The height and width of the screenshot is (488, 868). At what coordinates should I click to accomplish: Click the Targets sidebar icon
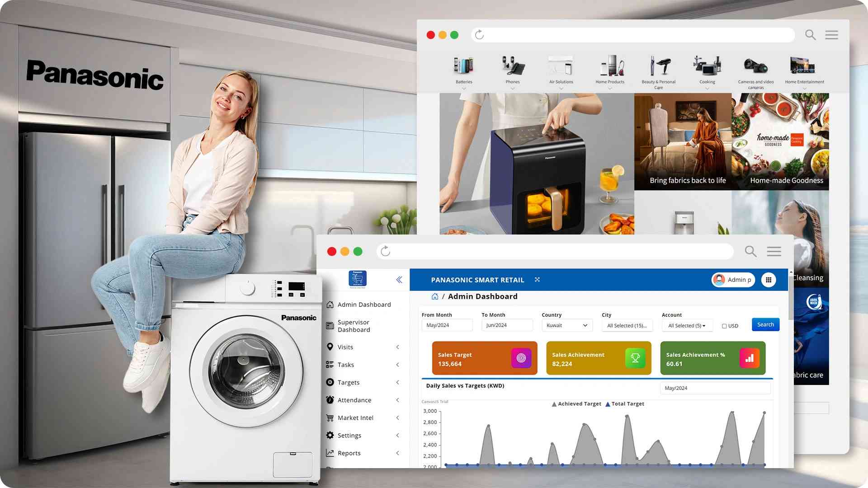click(x=330, y=382)
